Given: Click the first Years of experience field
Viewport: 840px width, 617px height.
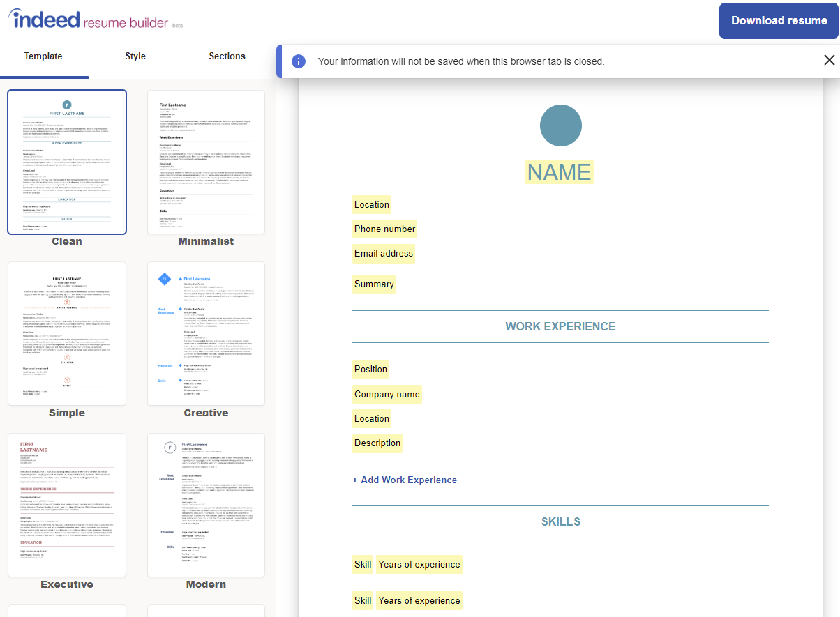Looking at the screenshot, I should (x=419, y=565).
